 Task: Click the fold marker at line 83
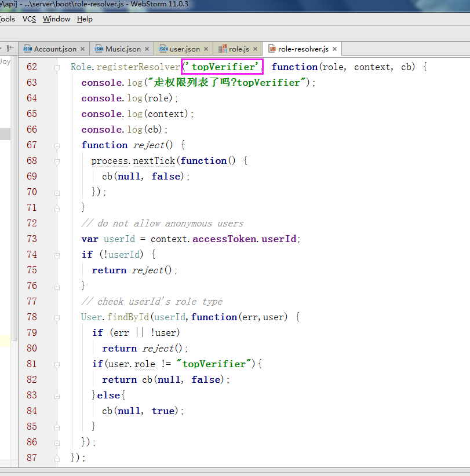[x=57, y=396]
